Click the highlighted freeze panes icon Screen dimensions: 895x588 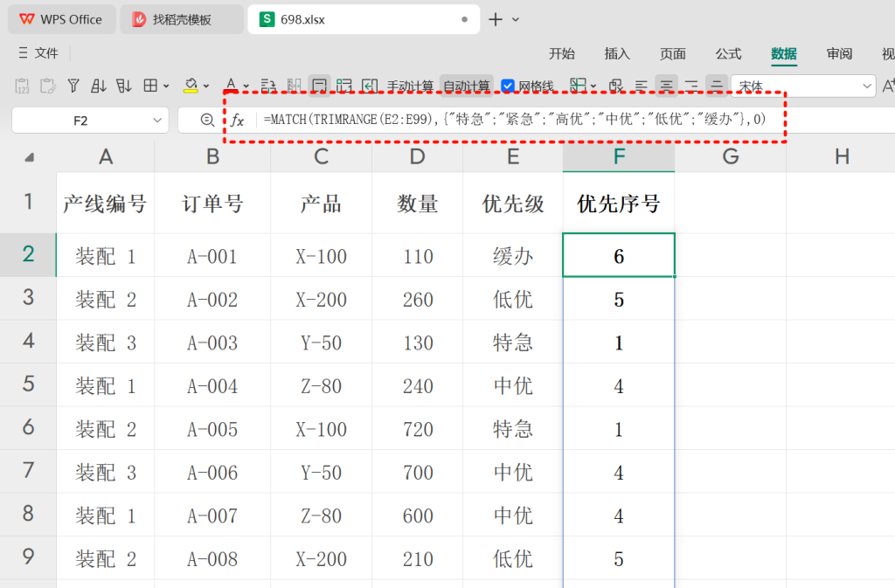tap(320, 86)
